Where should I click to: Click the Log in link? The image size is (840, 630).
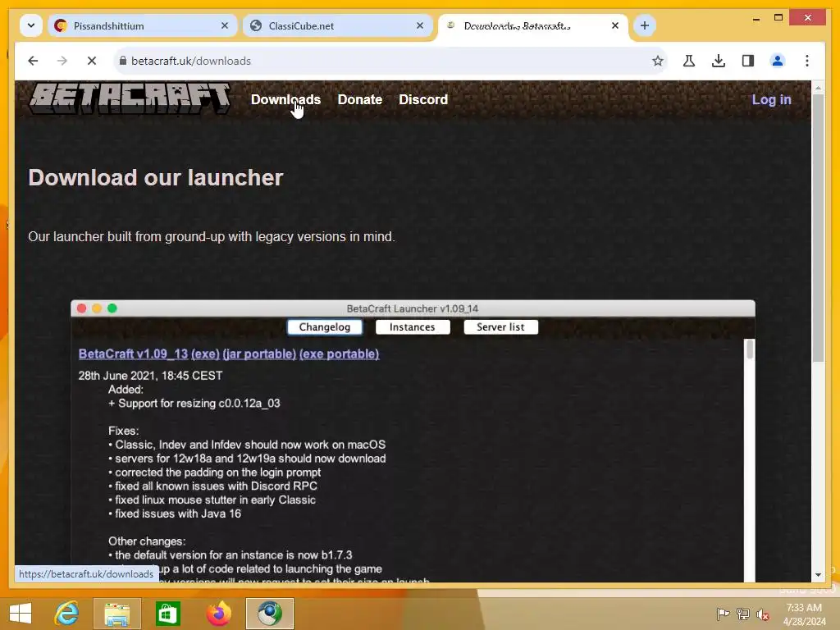[771, 99]
